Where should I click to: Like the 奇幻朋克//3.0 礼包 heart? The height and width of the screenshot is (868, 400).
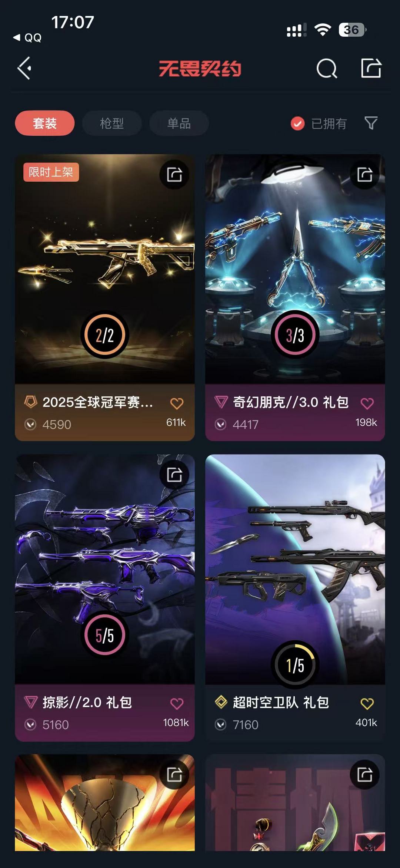tap(367, 403)
